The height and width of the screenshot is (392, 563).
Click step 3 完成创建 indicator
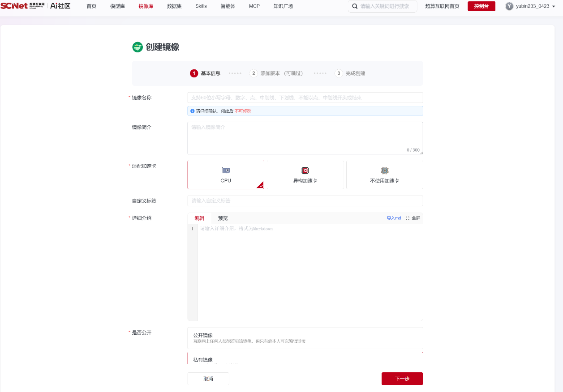350,73
